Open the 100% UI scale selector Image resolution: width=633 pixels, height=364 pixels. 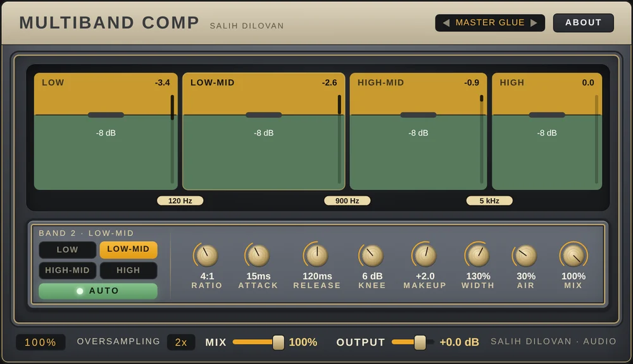tap(41, 342)
